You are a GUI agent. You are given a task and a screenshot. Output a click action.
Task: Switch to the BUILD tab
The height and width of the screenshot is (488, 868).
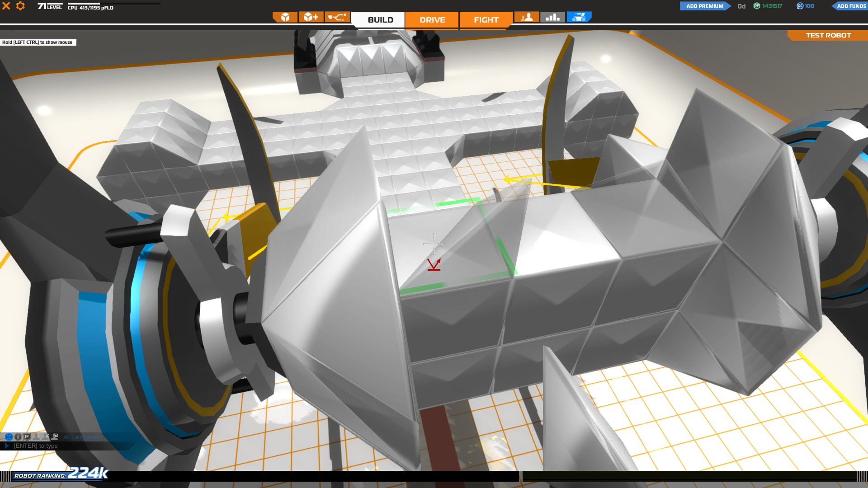(x=380, y=20)
